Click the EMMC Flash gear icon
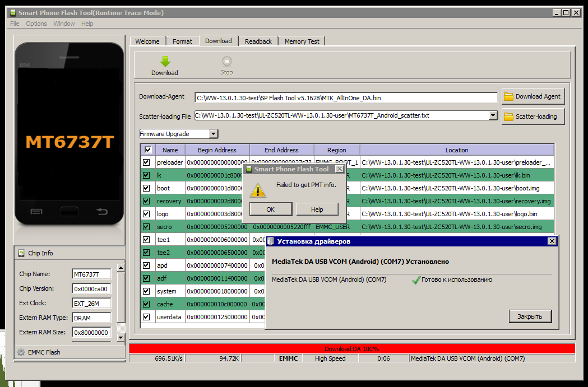Image resolution: width=588 pixels, height=387 pixels. tap(21, 352)
